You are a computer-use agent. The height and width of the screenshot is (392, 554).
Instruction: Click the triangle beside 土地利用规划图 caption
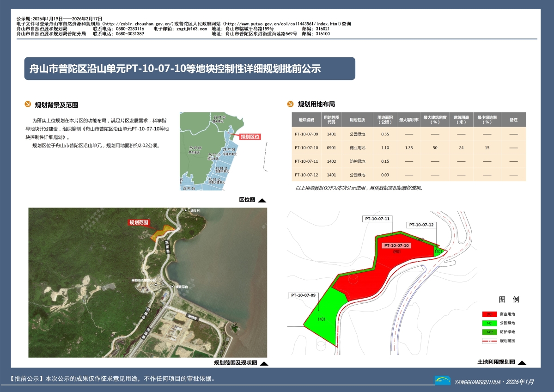(522, 362)
